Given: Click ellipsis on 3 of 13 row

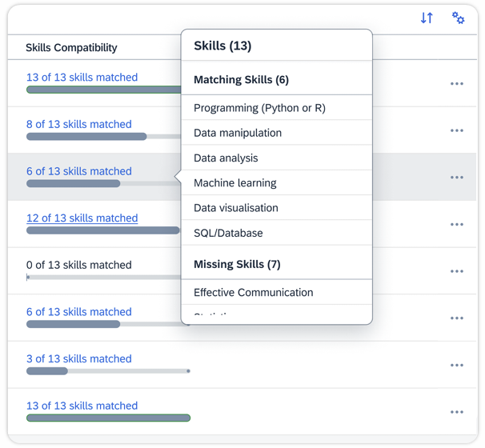Looking at the screenshot, I should click(x=456, y=365).
